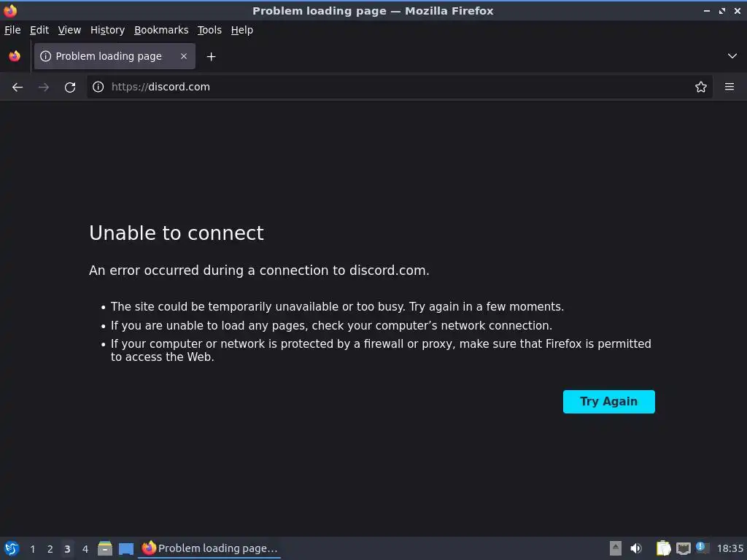Expand the list all tabs chevron
This screenshot has height=560, width=747.
(x=732, y=56)
